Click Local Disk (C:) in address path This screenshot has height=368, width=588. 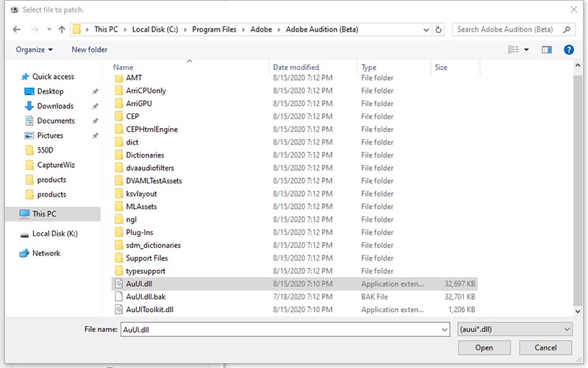click(155, 29)
